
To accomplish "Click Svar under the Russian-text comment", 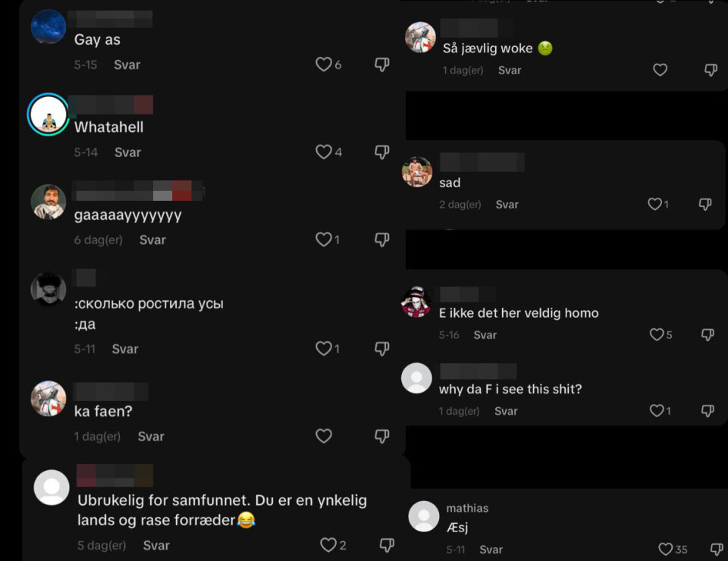I will tap(125, 349).
